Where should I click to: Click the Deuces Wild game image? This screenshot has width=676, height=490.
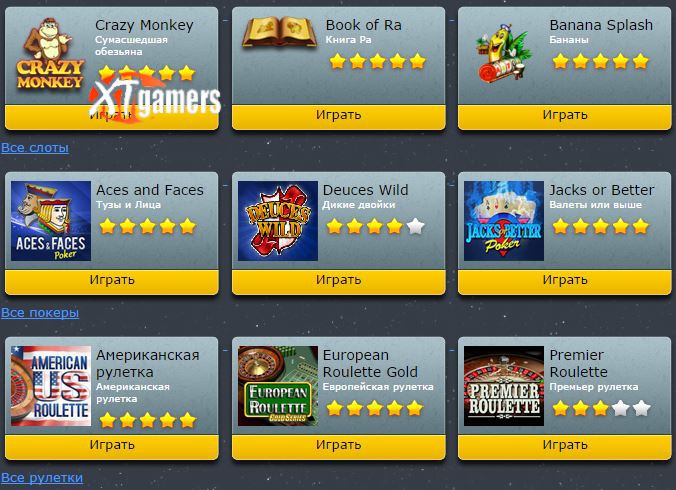click(278, 221)
